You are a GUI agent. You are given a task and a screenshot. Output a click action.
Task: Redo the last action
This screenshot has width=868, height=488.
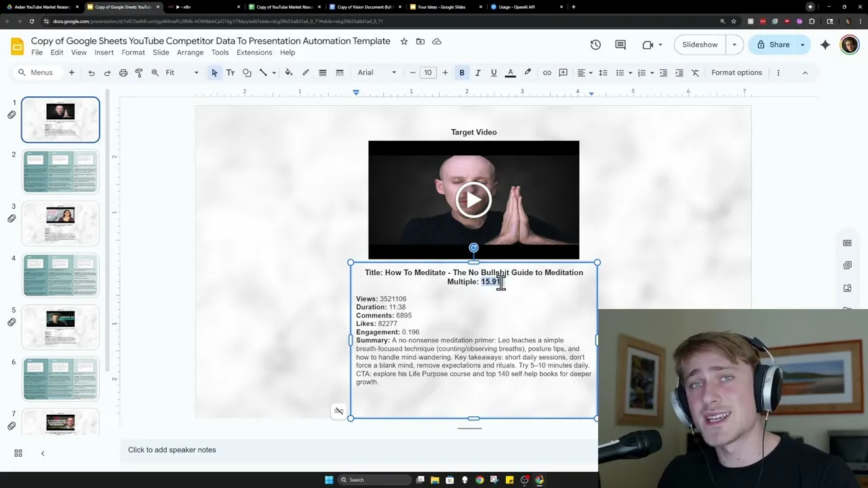pos(107,73)
